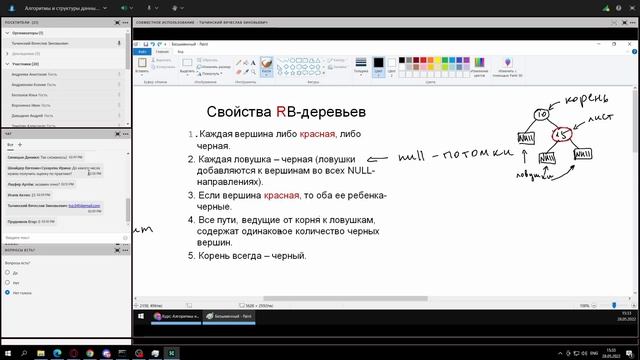Select the Pencil tool in Paint
Image resolution: width=640 pixels, height=360 pixels.
239,62
